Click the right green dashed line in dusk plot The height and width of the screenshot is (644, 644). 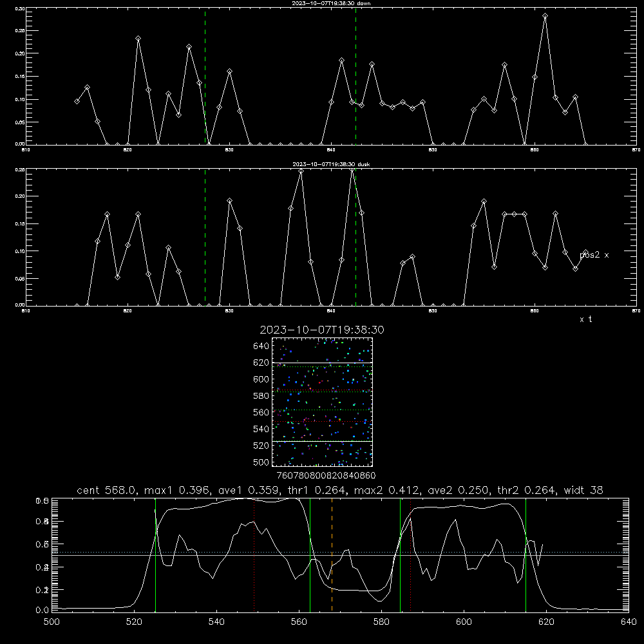point(355,238)
